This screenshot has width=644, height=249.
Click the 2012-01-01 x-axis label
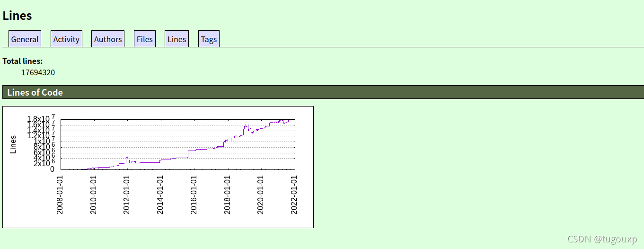(126, 194)
